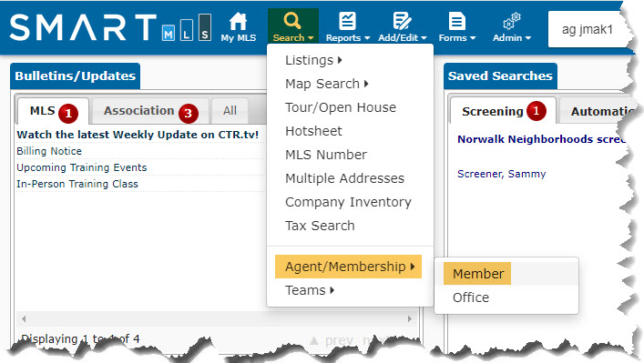
Task: Click the Bulletins/Updates panel header
Action: (76, 76)
